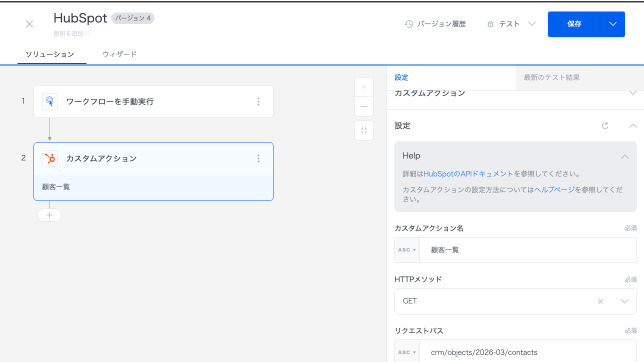Open more menu for ワークフローを手動実行 step
The image size is (644, 362).
258,101
